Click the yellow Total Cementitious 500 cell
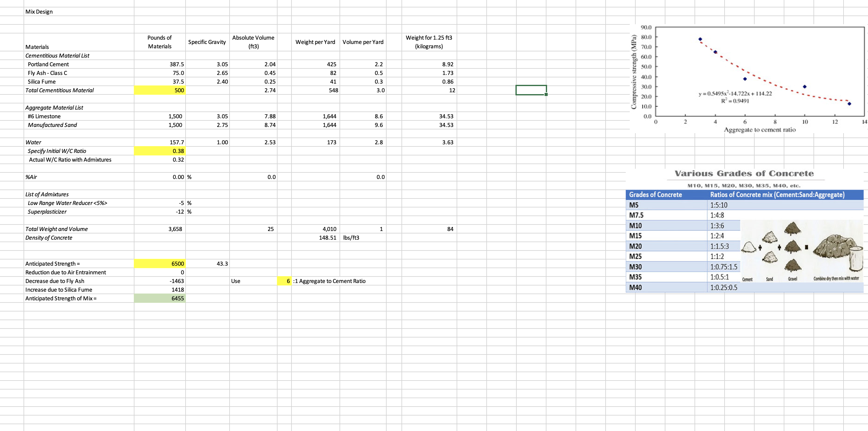Viewport: 868px width, 431px height. pyautogui.click(x=160, y=90)
